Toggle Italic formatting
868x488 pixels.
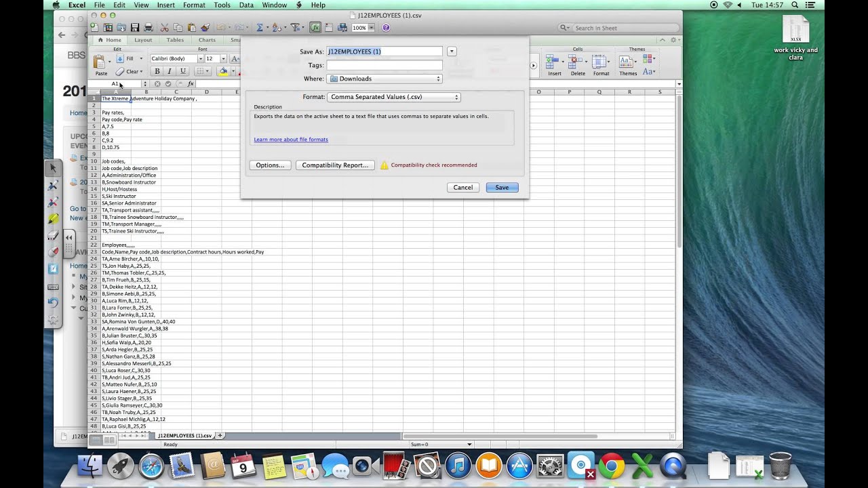(170, 71)
